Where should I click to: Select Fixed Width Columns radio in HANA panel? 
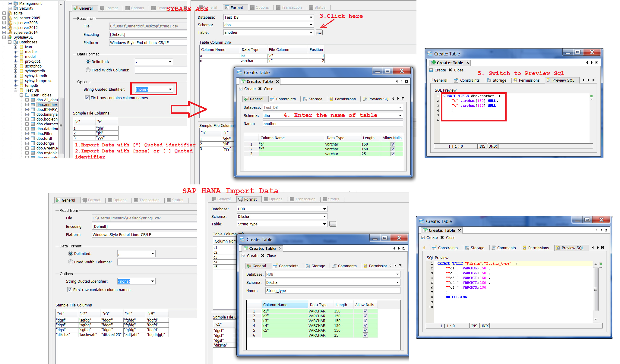click(x=71, y=262)
